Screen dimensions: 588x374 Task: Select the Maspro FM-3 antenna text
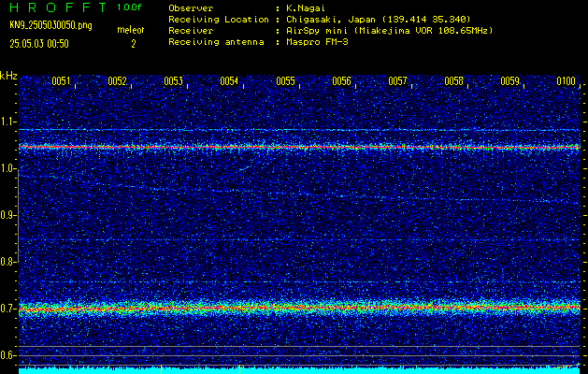coord(317,42)
